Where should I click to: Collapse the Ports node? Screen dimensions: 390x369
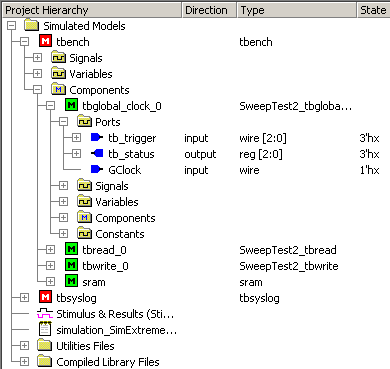63,121
